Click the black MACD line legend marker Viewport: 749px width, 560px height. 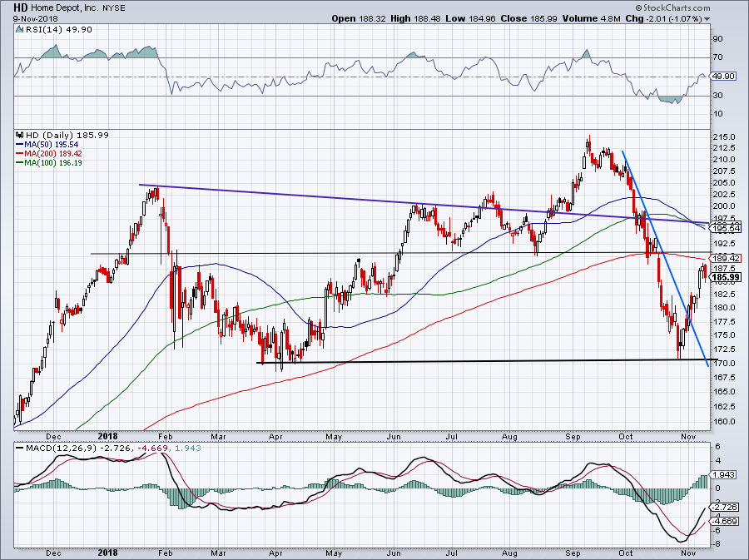pyautogui.click(x=19, y=448)
